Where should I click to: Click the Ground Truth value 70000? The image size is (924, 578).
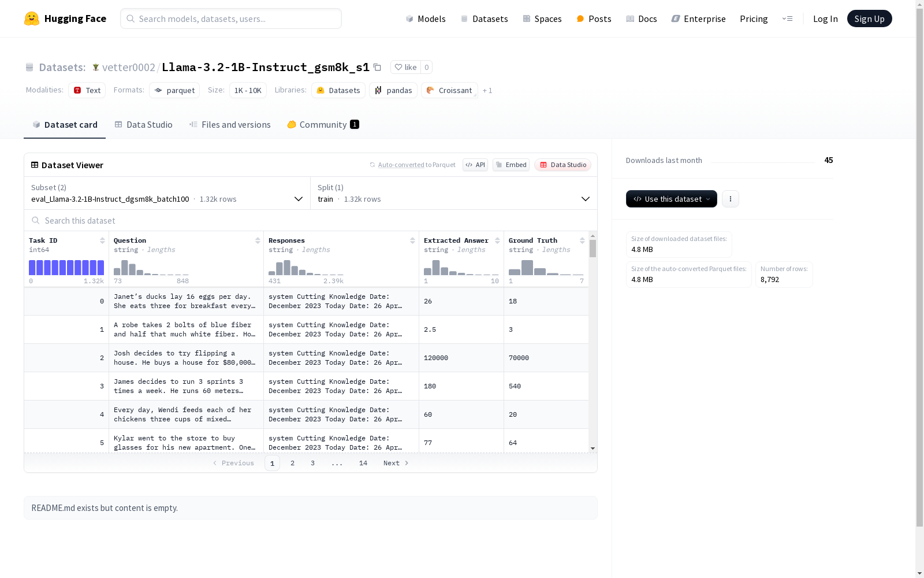519,358
